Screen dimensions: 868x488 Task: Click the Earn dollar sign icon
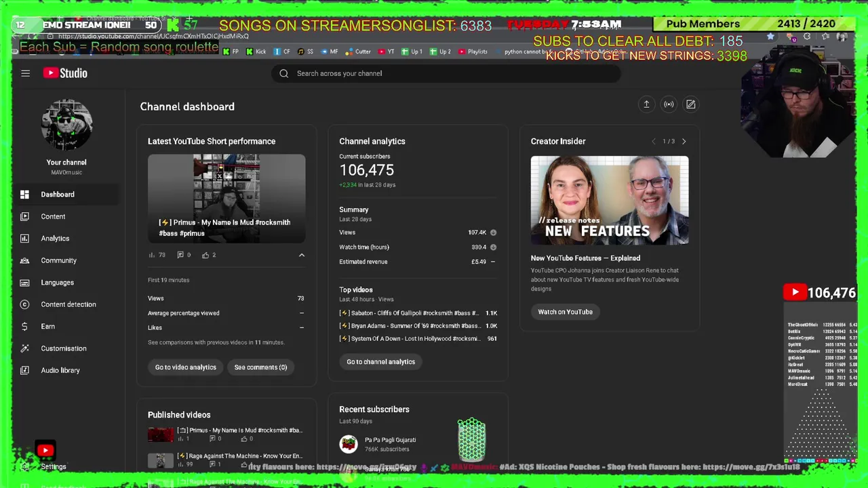coord(24,327)
